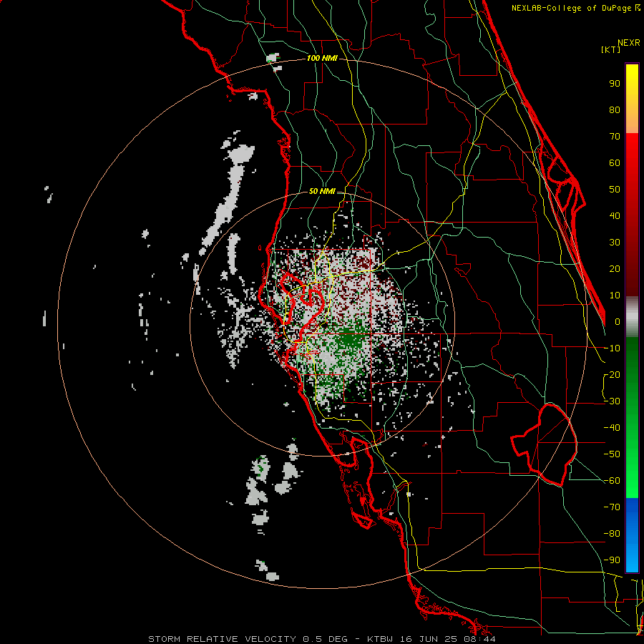Click the -80 value on the velocity scale

pos(612,534)
